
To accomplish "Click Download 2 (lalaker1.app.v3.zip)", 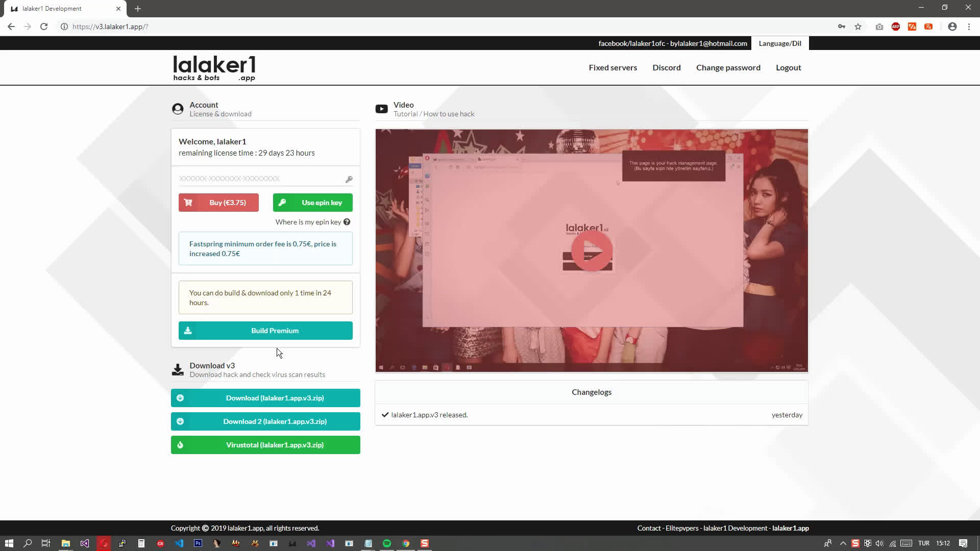I will pos(265,421).
